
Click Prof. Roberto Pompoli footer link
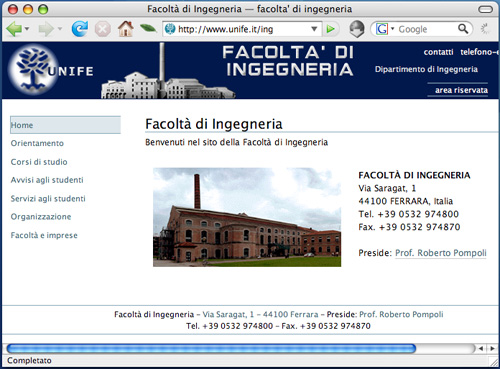[x=401, y=314]
